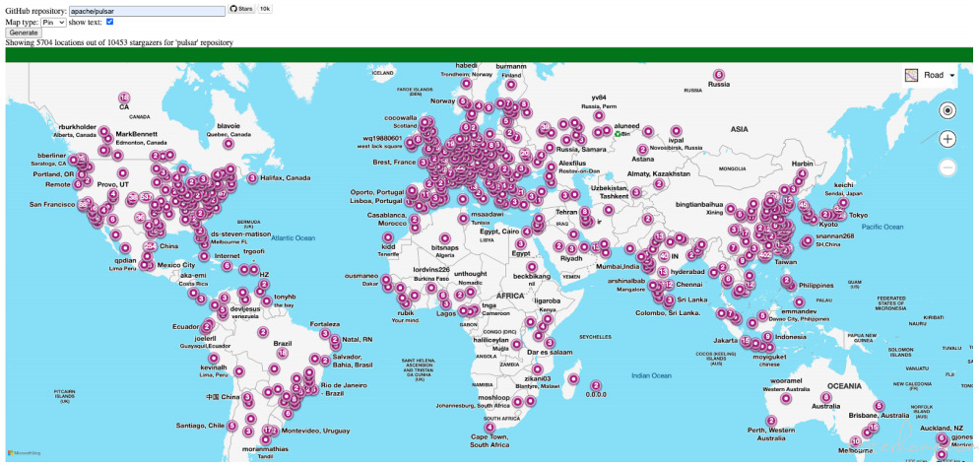The width and height of the screenshot is (980, 466).
Task: Select the beckbikang pin
Action: [531, 267]
